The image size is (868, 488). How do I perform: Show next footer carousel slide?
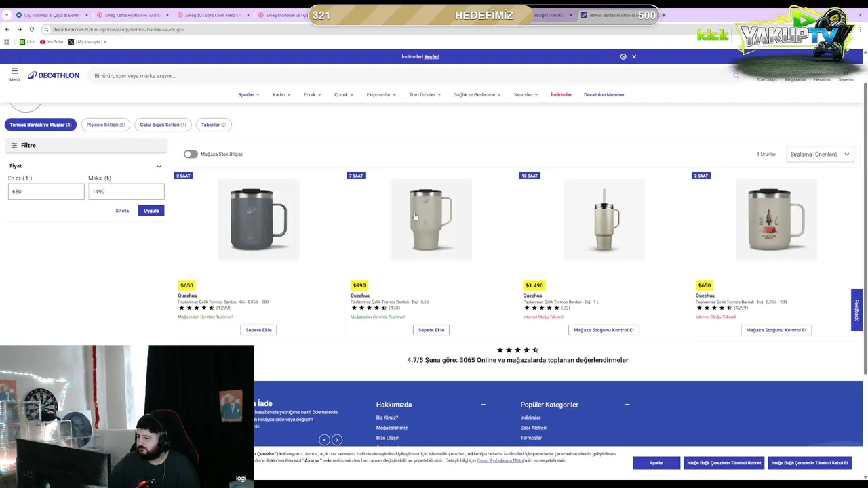[336, 440]
